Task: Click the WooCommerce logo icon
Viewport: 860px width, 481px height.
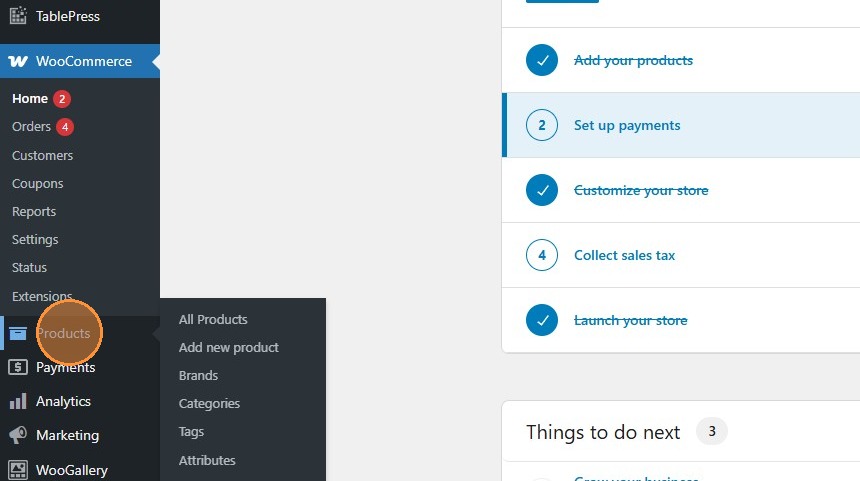Action: [x=18, y=61]
